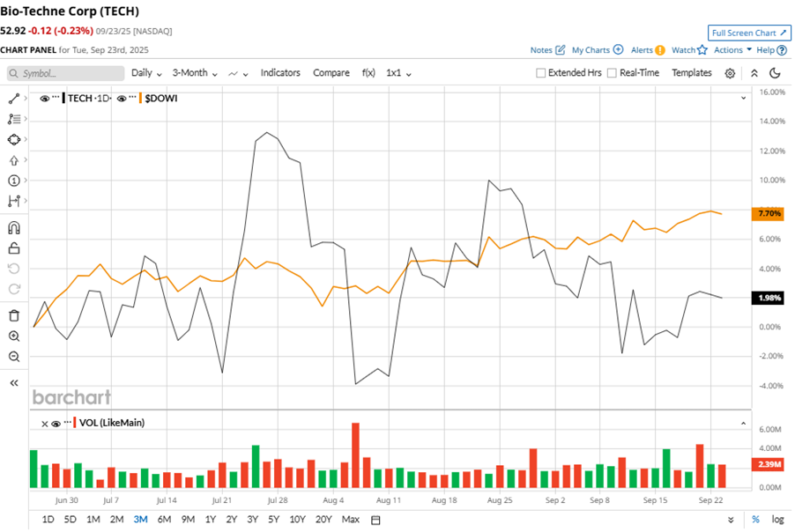The image size is (795, 532).
Task: Redo the last chart action
Action: coord(14,289)
